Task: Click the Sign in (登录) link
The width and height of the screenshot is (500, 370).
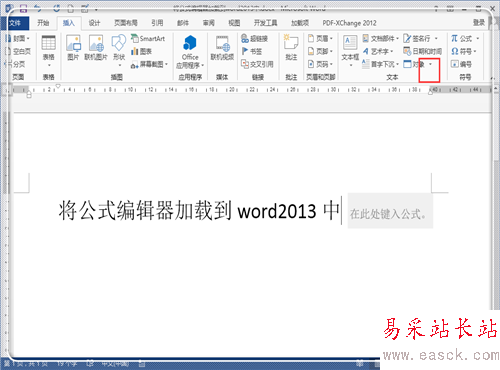Action: tap(479, 22)
